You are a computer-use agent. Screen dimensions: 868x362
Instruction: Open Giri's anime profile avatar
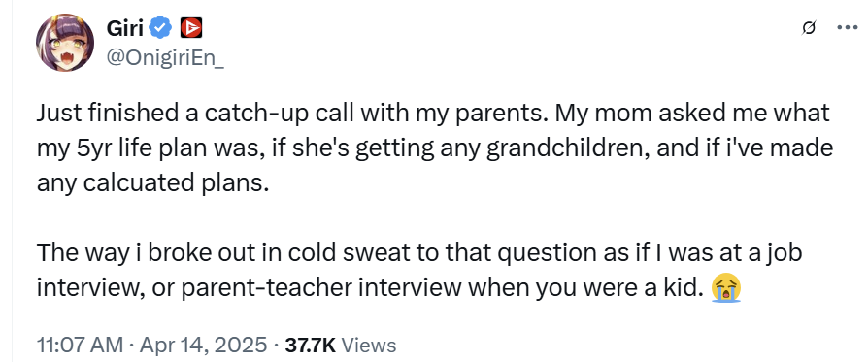65,43
